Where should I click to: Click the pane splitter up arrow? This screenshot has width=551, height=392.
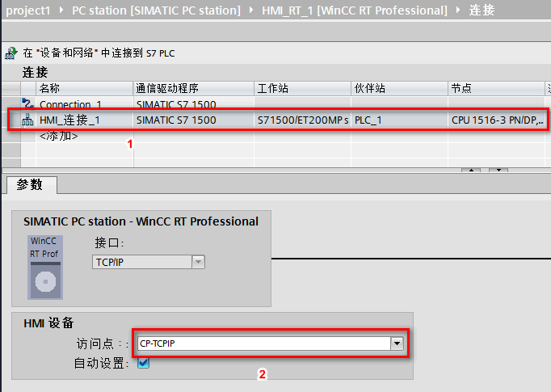point(472,171)
